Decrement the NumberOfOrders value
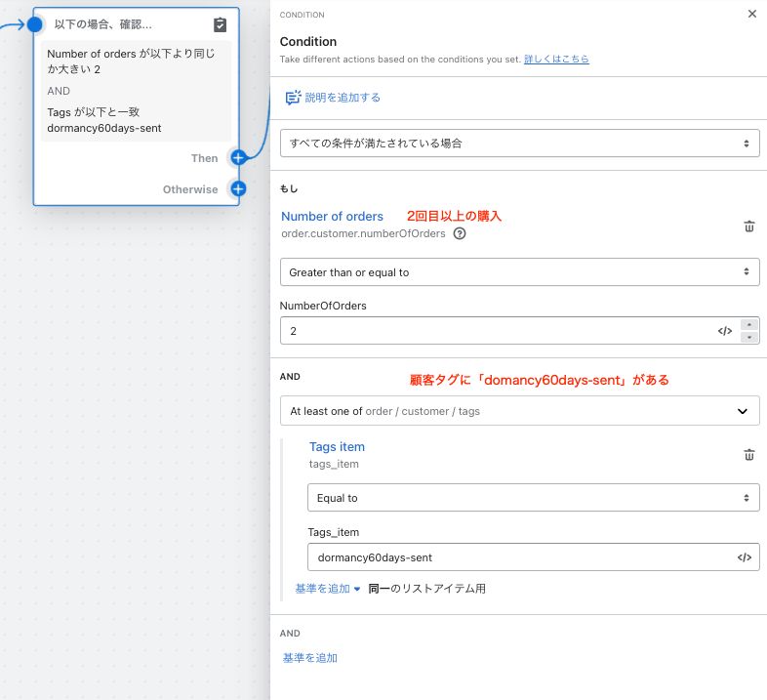 point(748,337)
